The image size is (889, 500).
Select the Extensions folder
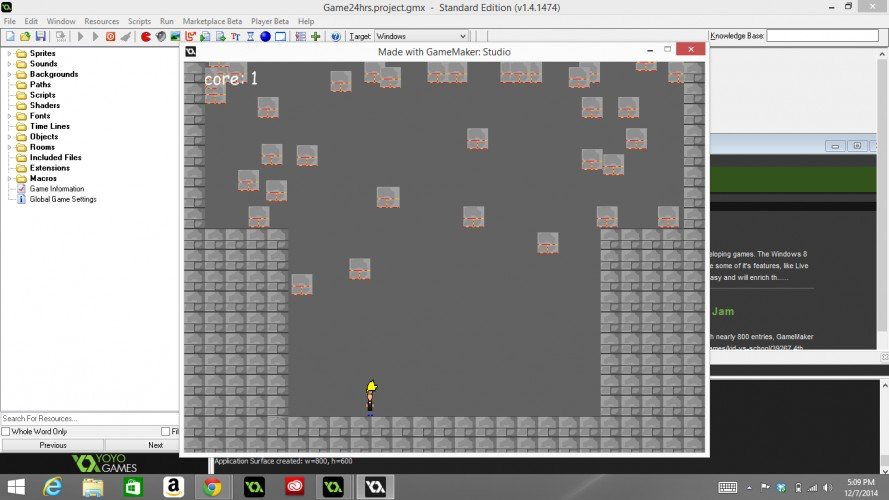[50, 168]
